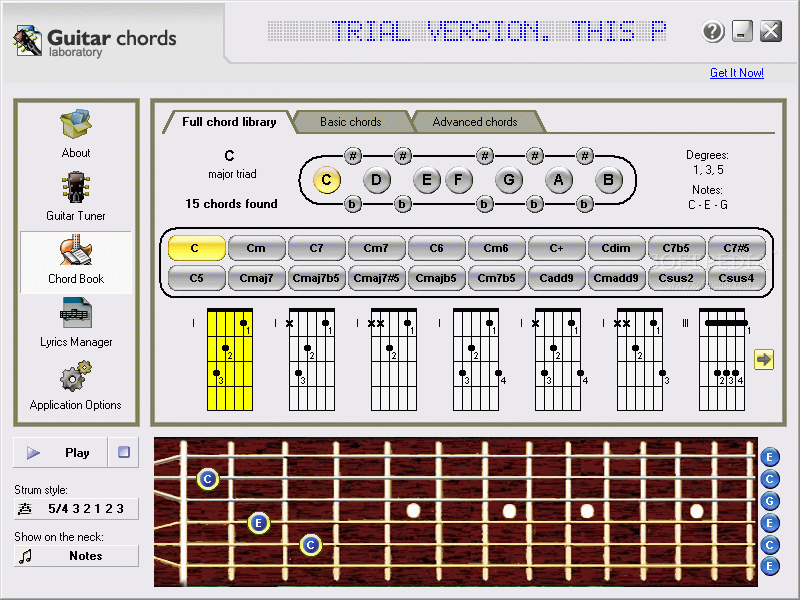Select the Cm7 chord type
The width and height of the screenshot is (800, 600).
coord(376,248)
